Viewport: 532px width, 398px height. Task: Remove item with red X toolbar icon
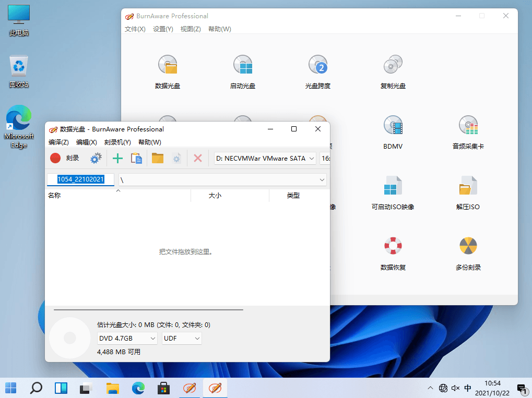click(198, 158)
